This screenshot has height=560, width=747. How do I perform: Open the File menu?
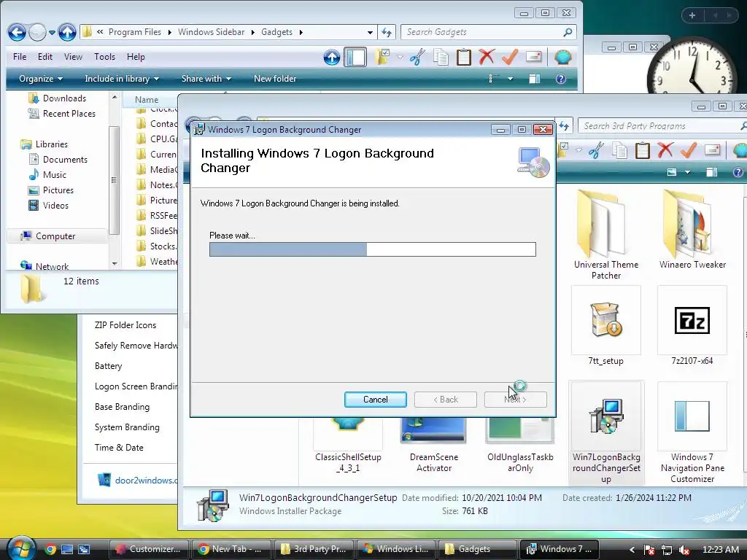20,57
